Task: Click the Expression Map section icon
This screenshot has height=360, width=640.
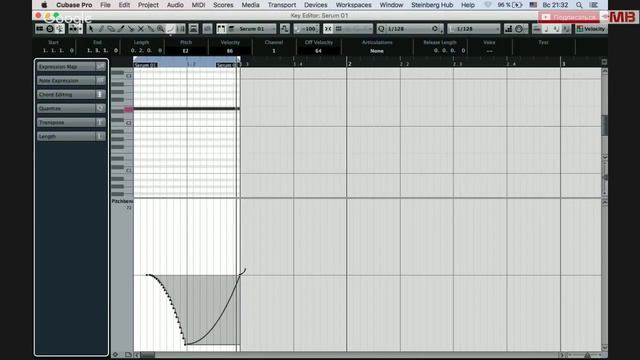Action: tap(100, 67)
